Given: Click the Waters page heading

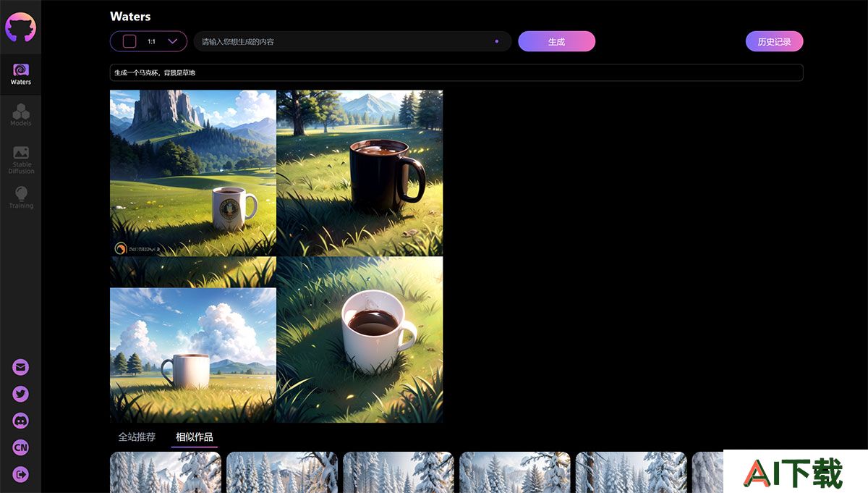Looking at the screenshot, I should [x=130, y=16].
